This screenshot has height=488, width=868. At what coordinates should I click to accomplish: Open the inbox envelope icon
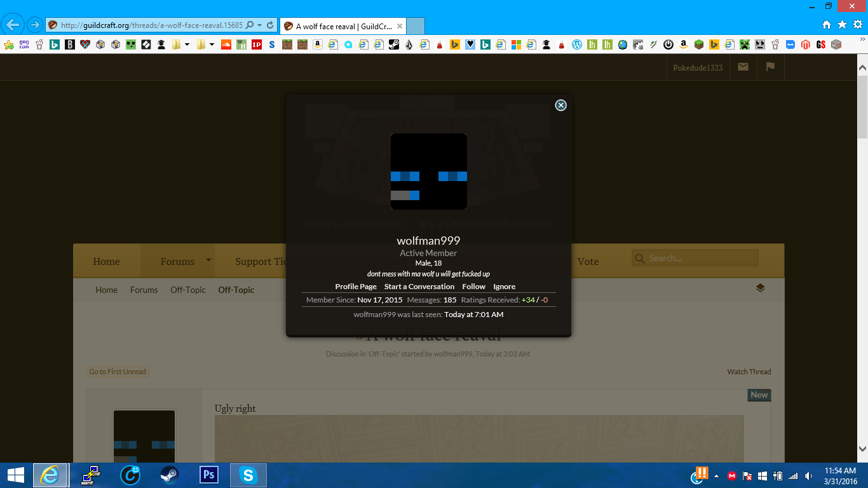[x=743, y=67]
